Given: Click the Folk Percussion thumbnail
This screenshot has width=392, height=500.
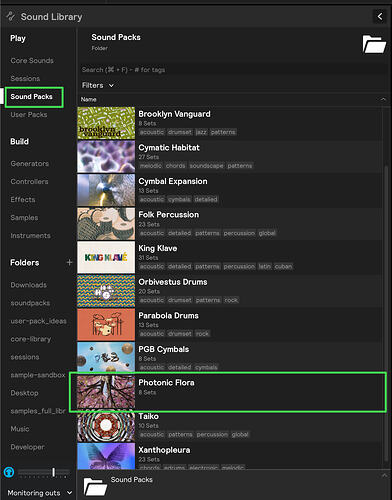Looking at the screenshot, I should click(106, 224).
